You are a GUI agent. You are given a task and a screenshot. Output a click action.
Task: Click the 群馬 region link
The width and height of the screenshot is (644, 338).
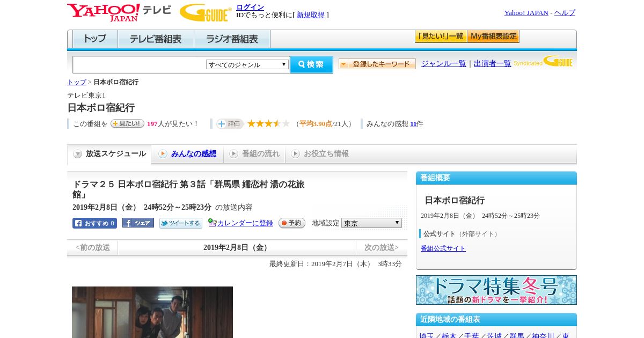point(517,336)
